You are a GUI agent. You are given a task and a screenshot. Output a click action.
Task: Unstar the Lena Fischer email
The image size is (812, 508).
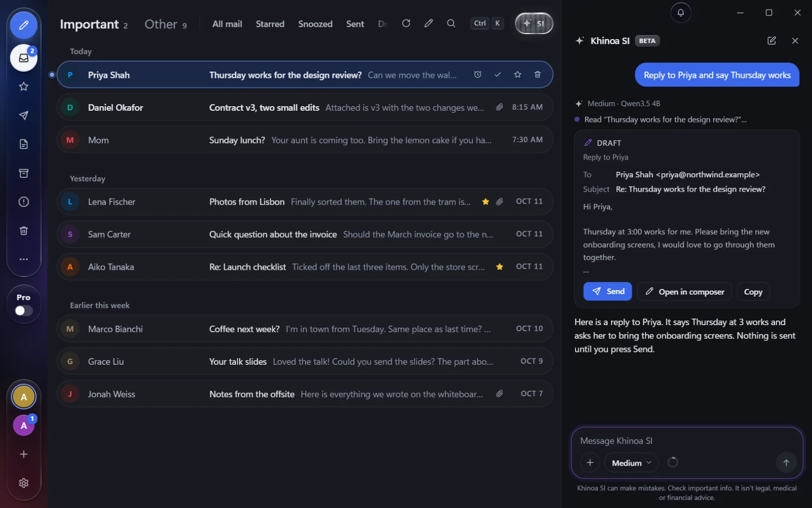[x=485, y=202]
